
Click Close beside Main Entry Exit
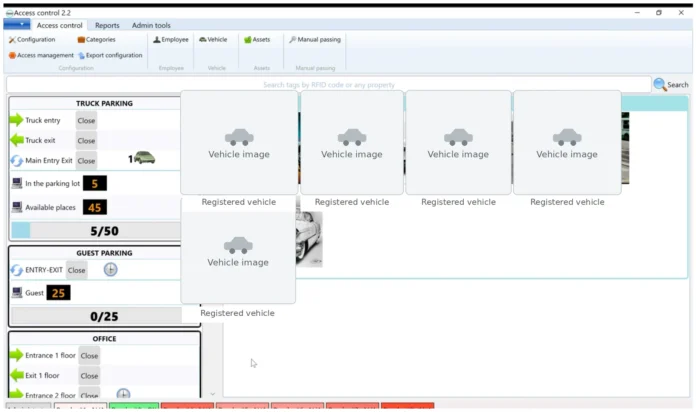point(86,161)
